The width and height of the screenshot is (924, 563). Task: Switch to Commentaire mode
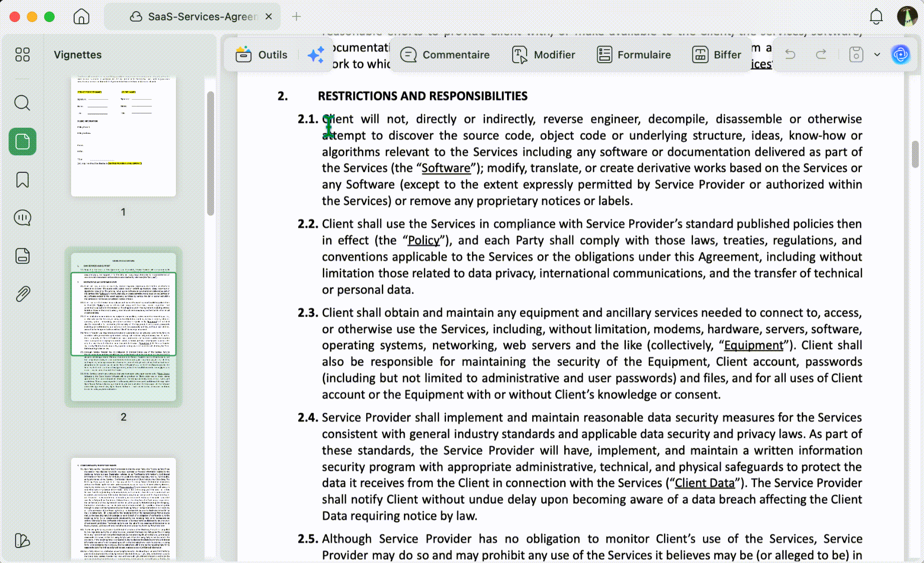coord(445,55)
